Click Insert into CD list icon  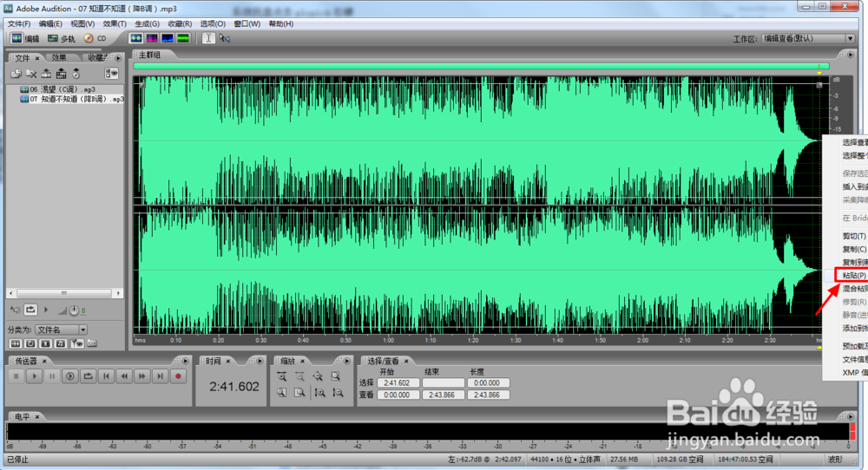coord(76,74)
